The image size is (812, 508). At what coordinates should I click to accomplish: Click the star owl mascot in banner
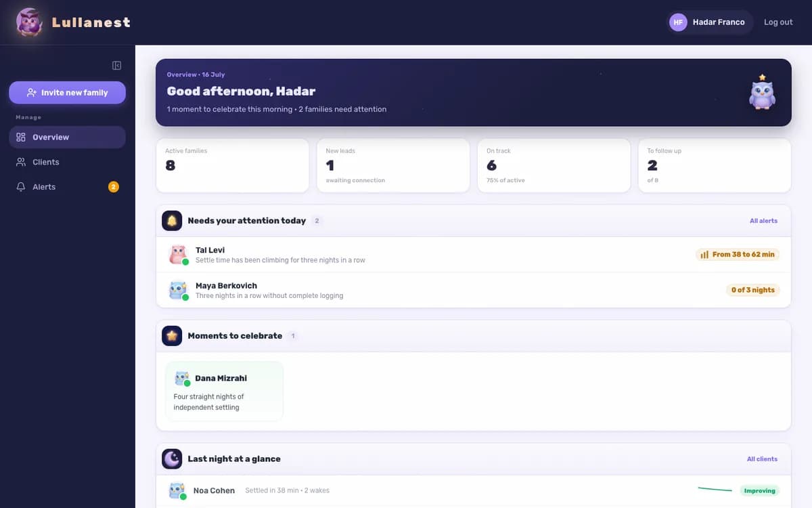(762, 92)
